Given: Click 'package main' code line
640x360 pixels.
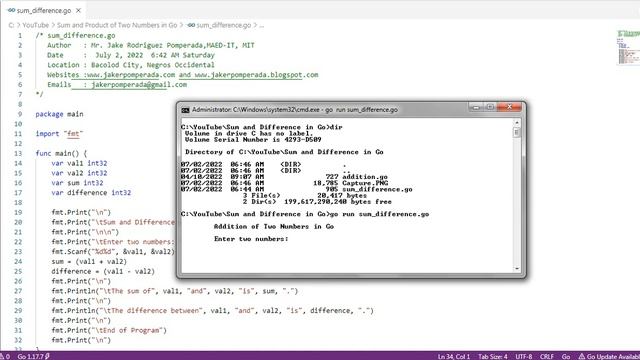Looking at the screenshot, I should pos(59,114).
